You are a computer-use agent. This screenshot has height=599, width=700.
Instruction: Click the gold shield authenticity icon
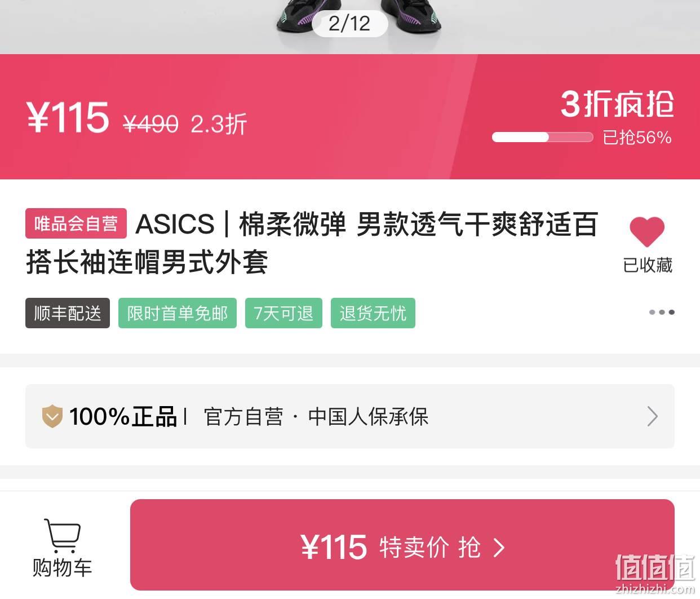click(52, 417)
